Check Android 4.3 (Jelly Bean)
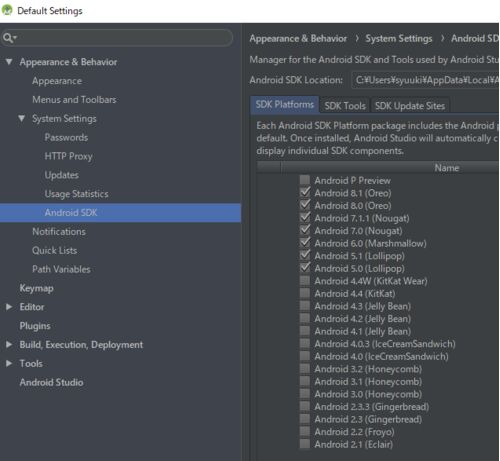 305,306
